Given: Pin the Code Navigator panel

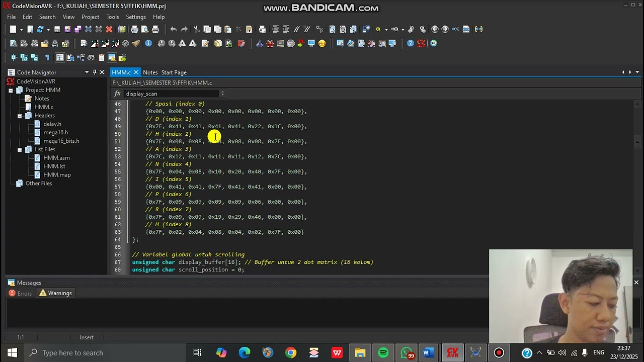Looking at the screenshot, I should pyautogui.click(x=94, y=72).
